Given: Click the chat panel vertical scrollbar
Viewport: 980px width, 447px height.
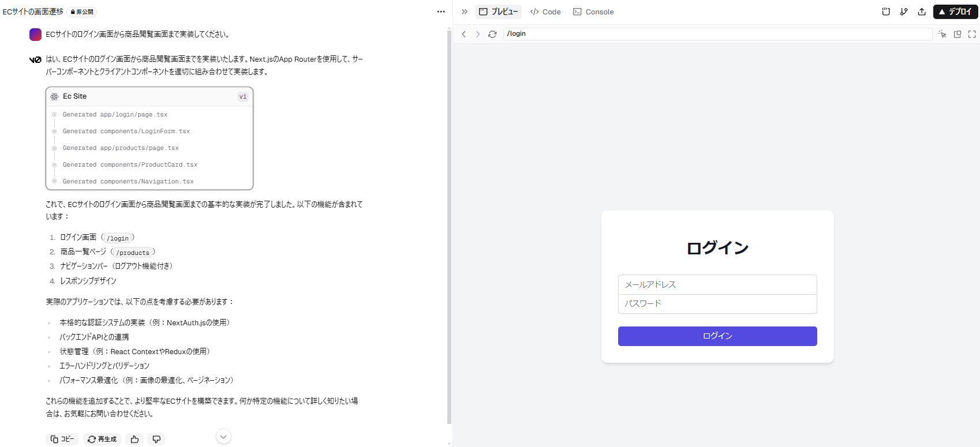Looking at the screenshot, I should click(x=449, y=226).
